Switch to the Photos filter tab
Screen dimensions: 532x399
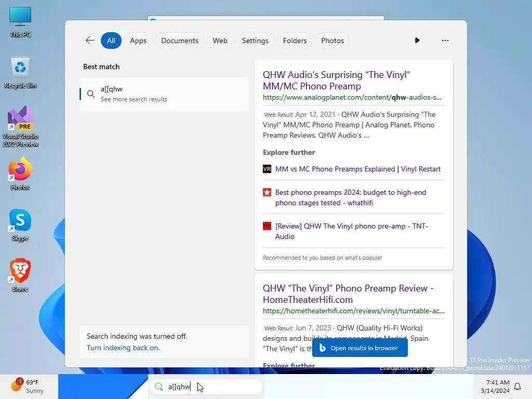pos(332,41)
